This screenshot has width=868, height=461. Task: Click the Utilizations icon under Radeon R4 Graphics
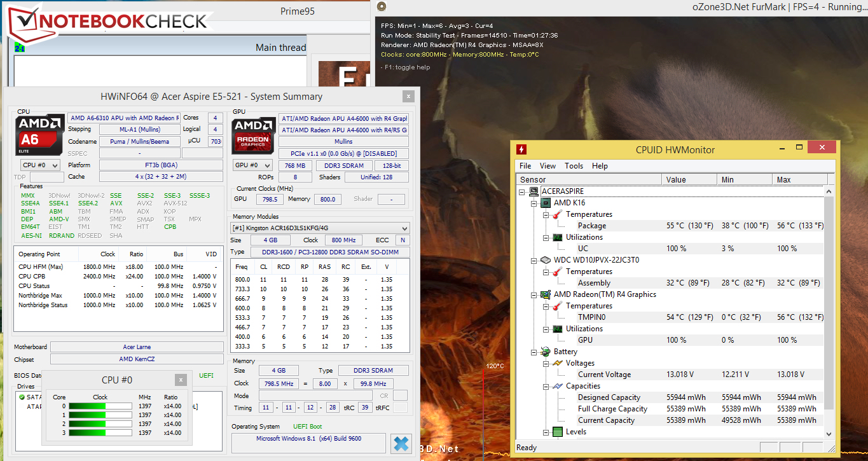(x=557, y=329)
